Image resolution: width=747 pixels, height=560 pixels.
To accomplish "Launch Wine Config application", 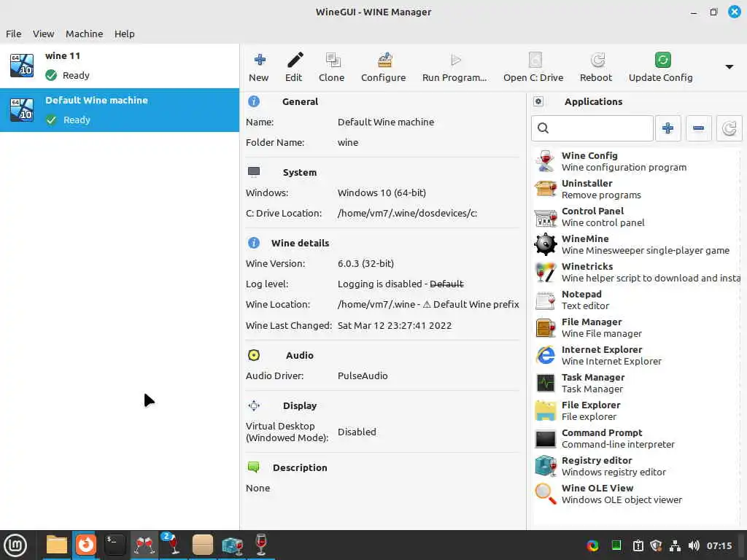I will pos(637,161).
